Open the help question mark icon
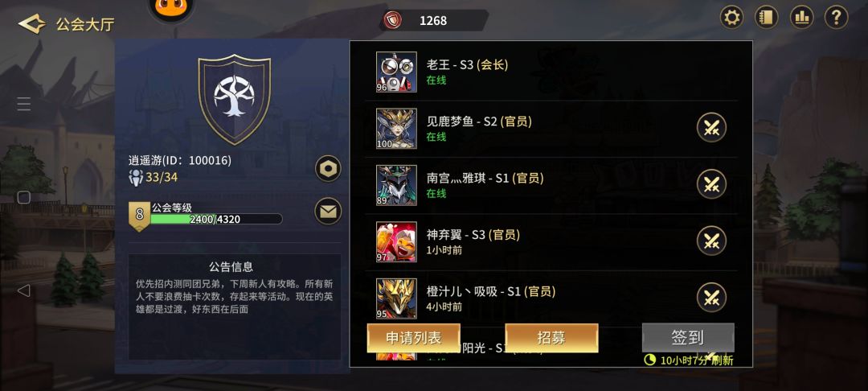This screenshot has height=391, width=868. click(837, 18)
